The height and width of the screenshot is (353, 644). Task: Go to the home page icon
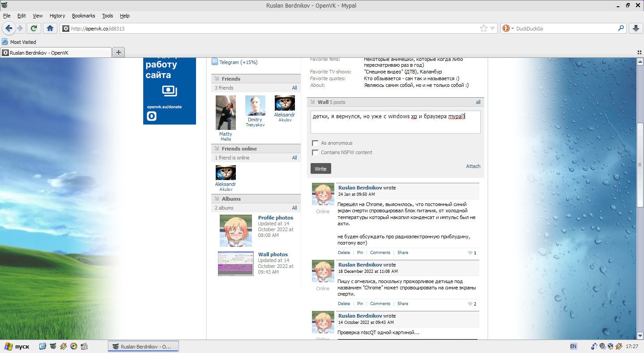click(x=50, y=28)
